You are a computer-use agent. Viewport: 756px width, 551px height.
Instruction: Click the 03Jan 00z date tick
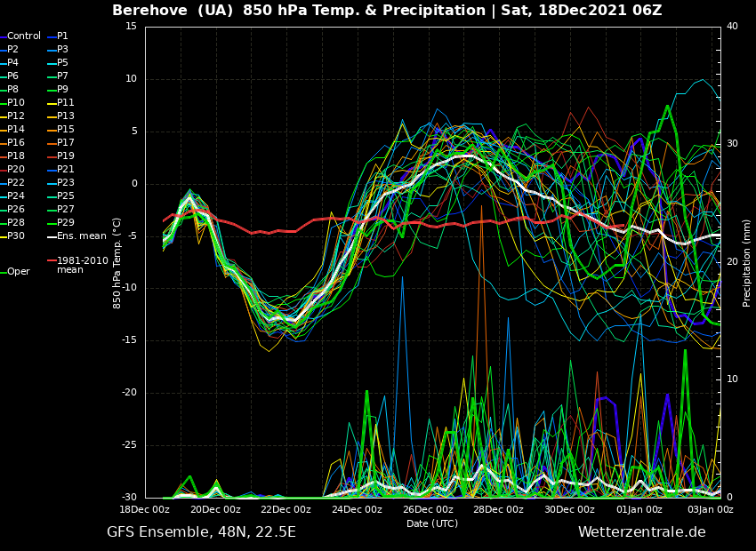point(710,509)
